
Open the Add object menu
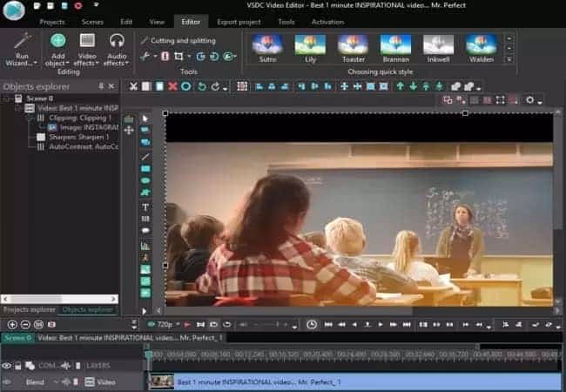(57, 50)
